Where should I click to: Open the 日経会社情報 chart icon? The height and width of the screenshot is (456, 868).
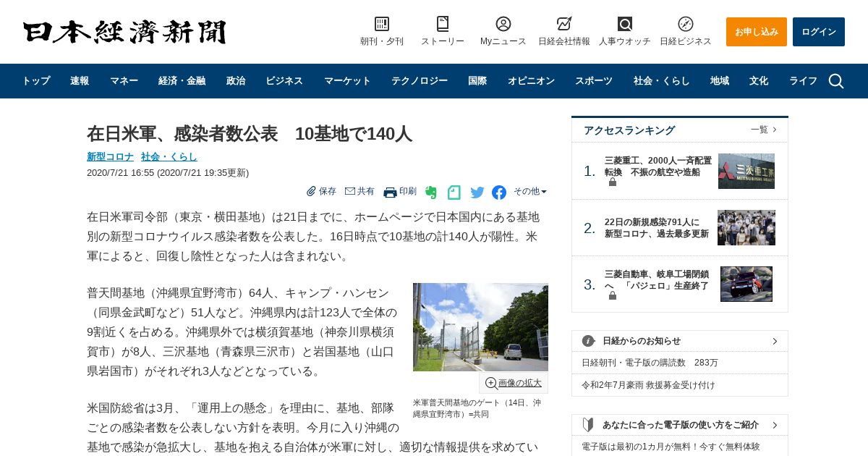pos(564,24)
